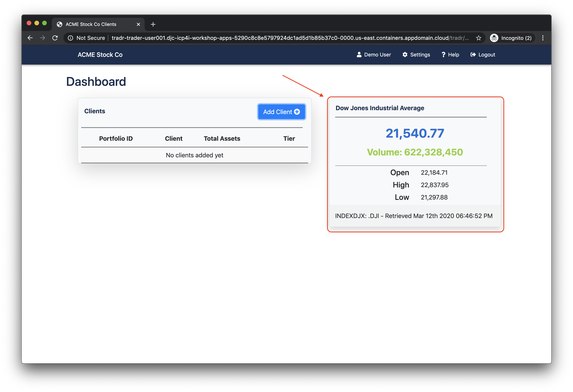Reload the page with refresh icon
The height and width of the screenshot is (392, 573).
point(55,38)
